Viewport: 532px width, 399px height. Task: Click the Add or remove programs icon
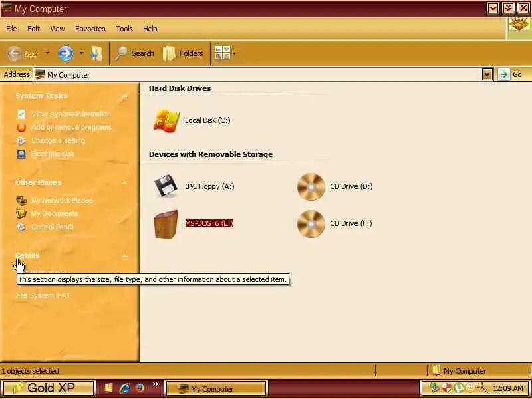coord(21,127)
